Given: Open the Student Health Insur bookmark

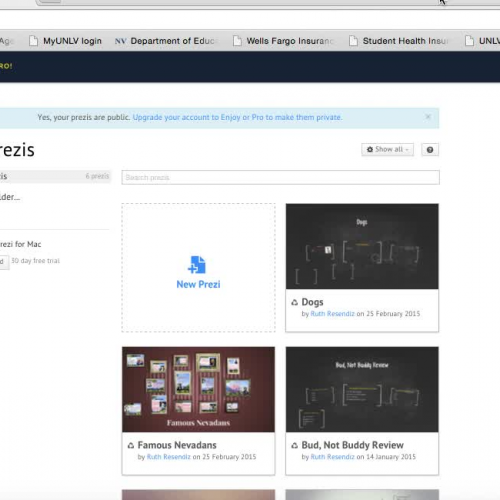Looking at the screenshot, I should point(398,41).
